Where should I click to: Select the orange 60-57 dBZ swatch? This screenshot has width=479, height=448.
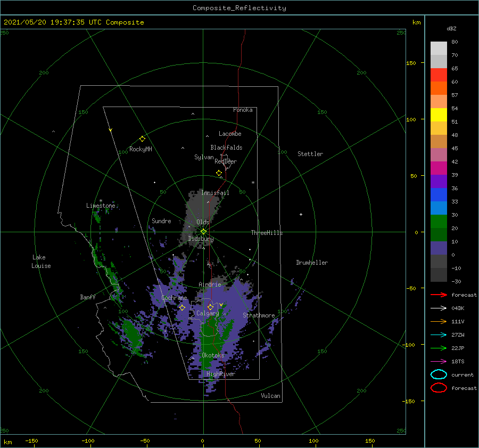439,88
